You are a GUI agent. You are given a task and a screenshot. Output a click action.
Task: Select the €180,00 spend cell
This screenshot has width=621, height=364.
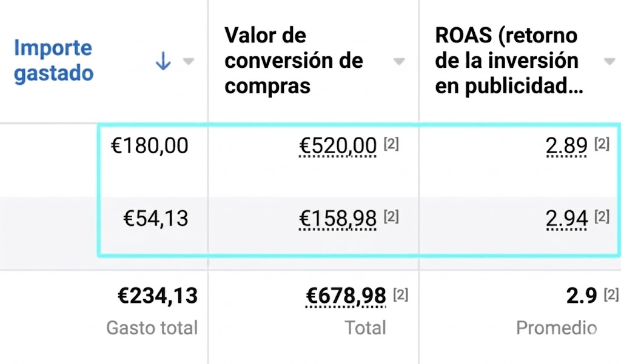[149, 145]
